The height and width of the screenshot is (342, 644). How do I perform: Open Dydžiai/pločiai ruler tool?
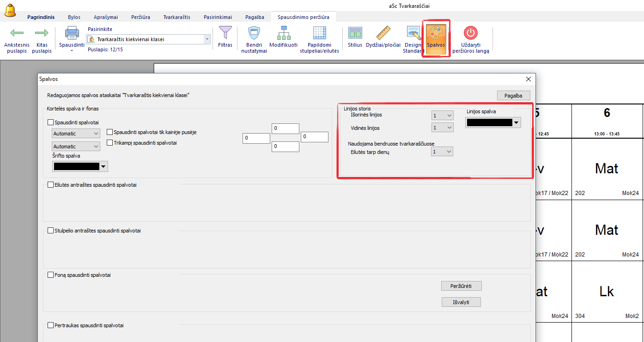tap(383, 33)
